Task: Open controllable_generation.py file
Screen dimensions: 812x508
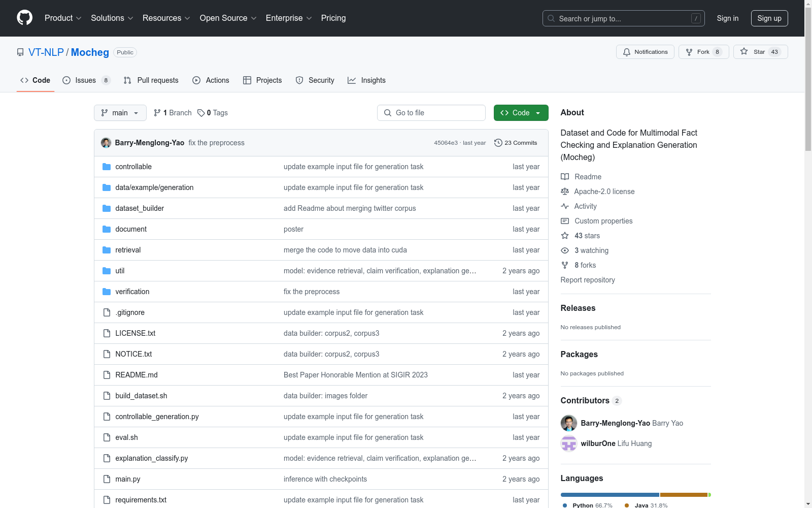Action: point(157,417)
